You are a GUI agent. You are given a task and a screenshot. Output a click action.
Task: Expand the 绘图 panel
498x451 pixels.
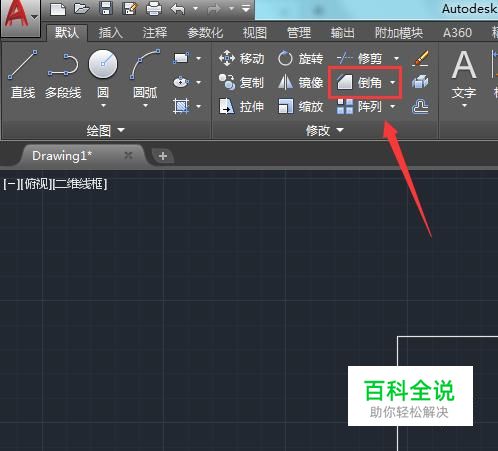coord(105,130)
